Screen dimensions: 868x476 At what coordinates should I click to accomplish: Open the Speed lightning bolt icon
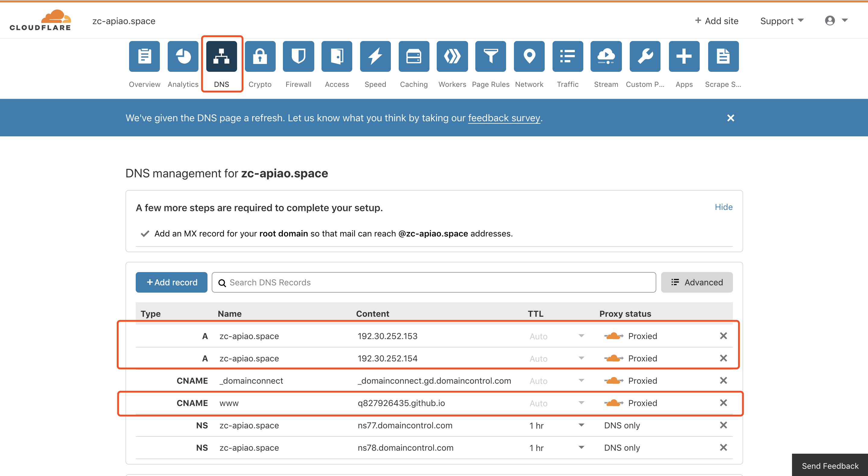coord(375,56)
